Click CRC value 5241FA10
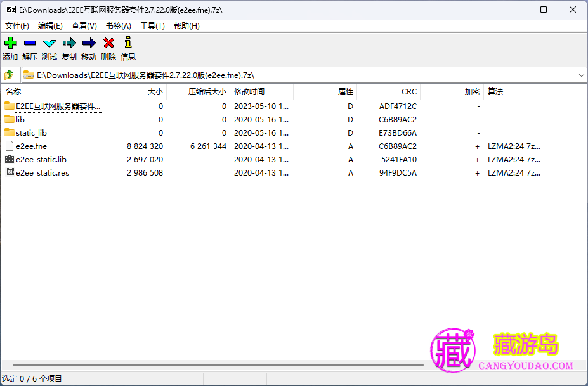The width and height of the screenshot is (588, 386). tap(399, 159)
